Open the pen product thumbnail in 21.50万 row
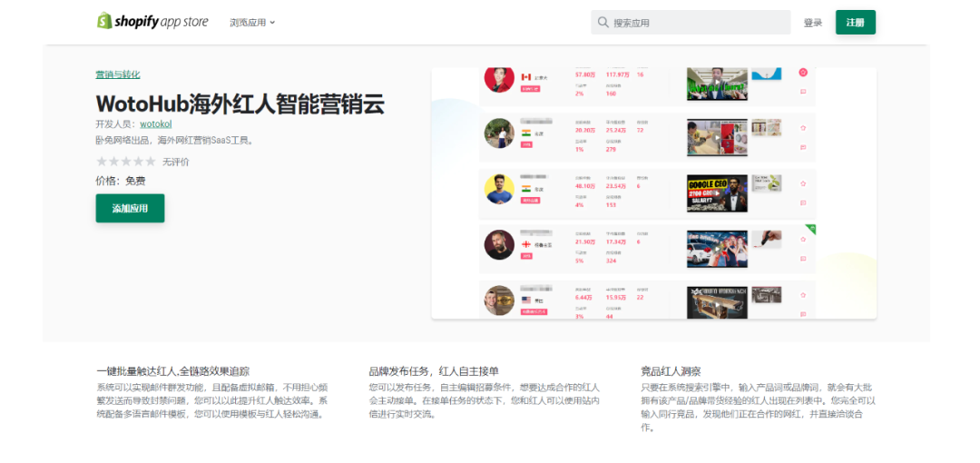 767,239
